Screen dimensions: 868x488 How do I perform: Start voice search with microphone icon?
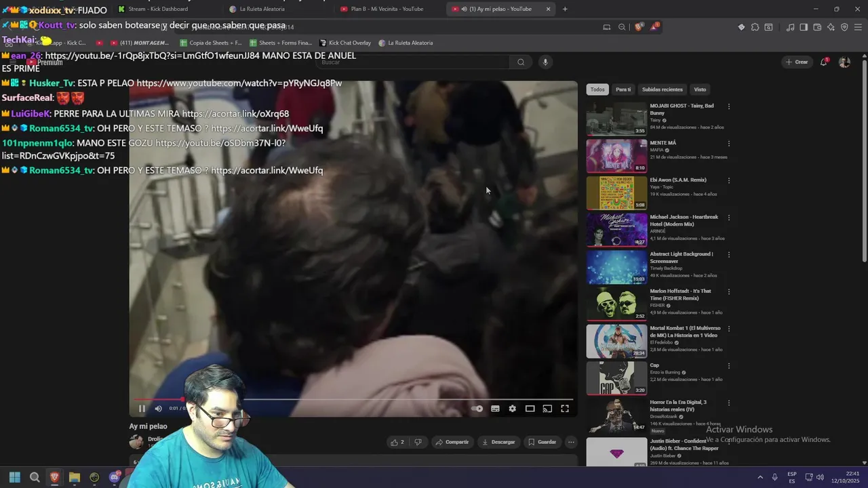(x=545, y=62)
